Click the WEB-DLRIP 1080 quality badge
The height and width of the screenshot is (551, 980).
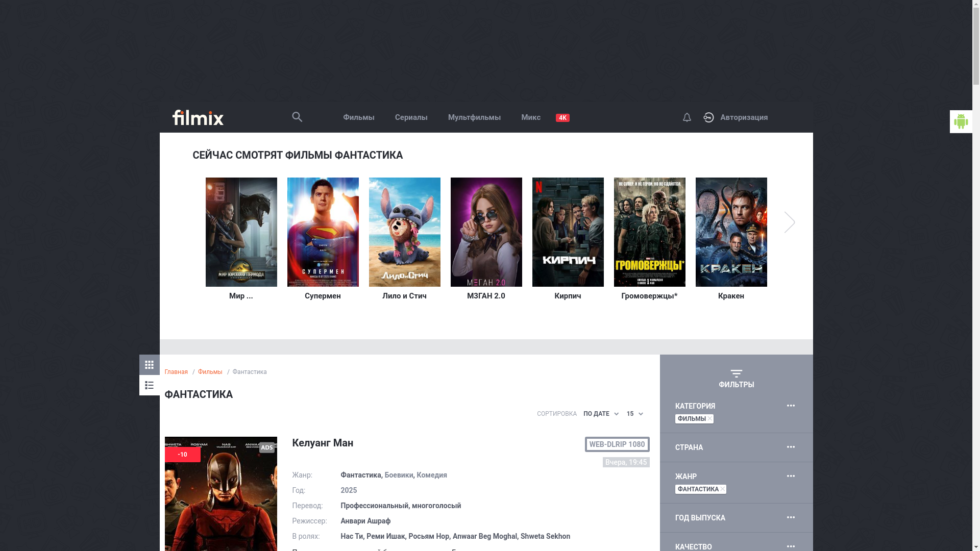(617, 444)
